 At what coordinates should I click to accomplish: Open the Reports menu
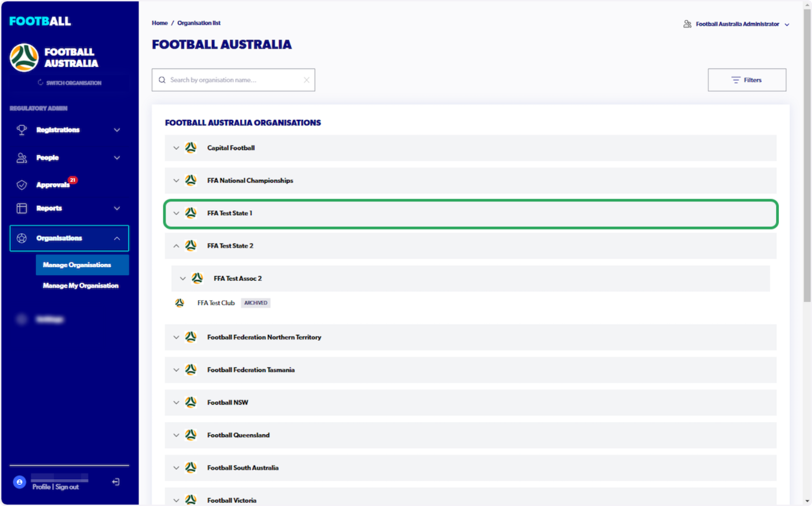[69, 209]
